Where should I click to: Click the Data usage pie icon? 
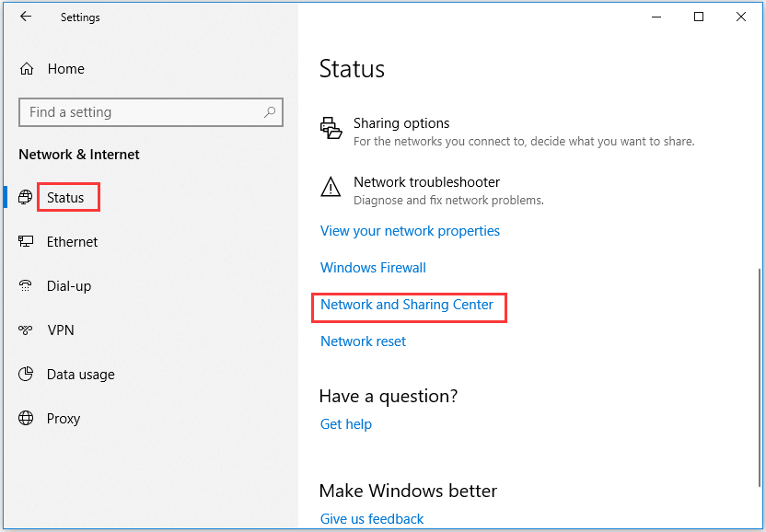26,375
